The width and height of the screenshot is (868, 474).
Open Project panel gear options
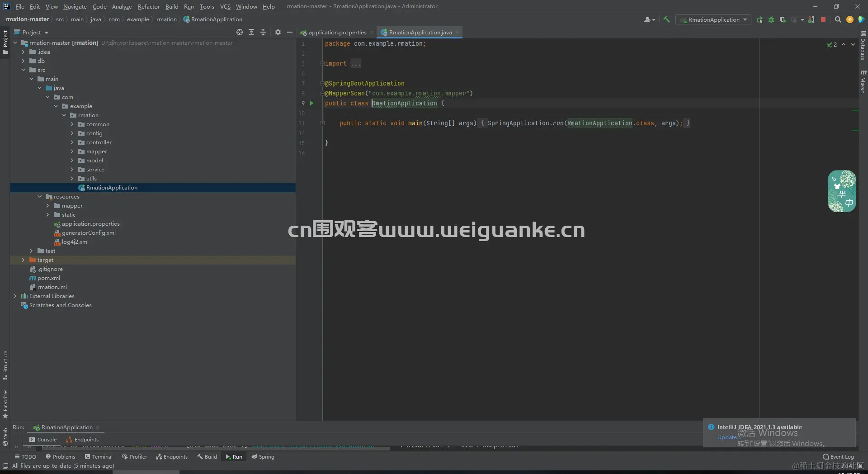(x=278, y=32)
